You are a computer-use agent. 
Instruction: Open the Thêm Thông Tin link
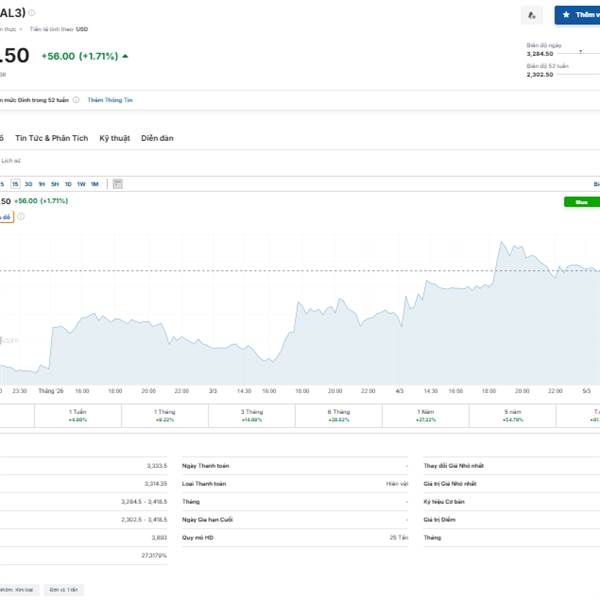pyautogui.click(x=110, y=100)
